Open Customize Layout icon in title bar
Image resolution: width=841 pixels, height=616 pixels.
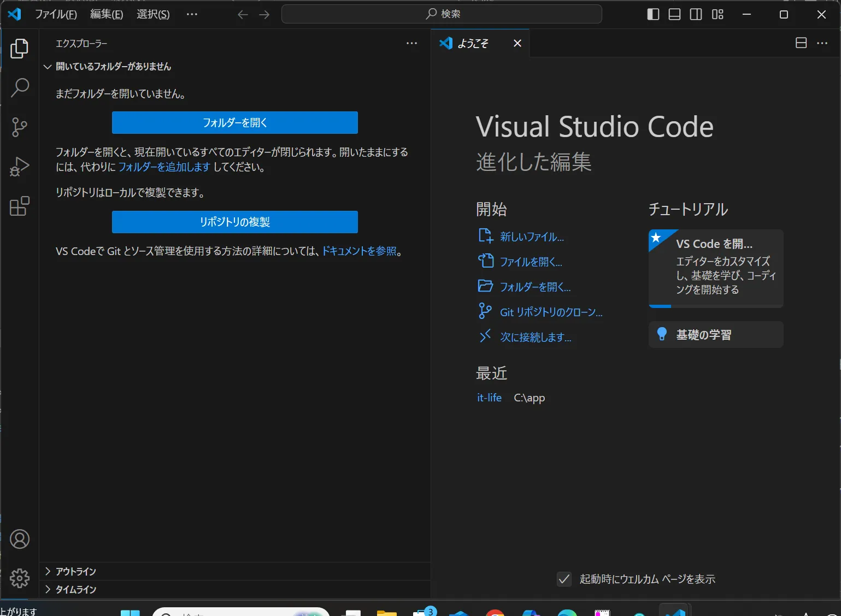coord(718,15)
